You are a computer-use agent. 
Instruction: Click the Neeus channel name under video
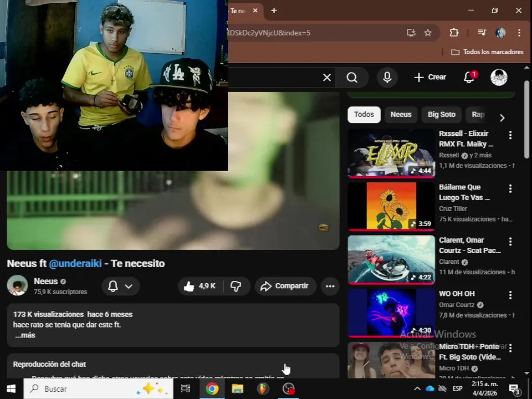tap(46, 282)
